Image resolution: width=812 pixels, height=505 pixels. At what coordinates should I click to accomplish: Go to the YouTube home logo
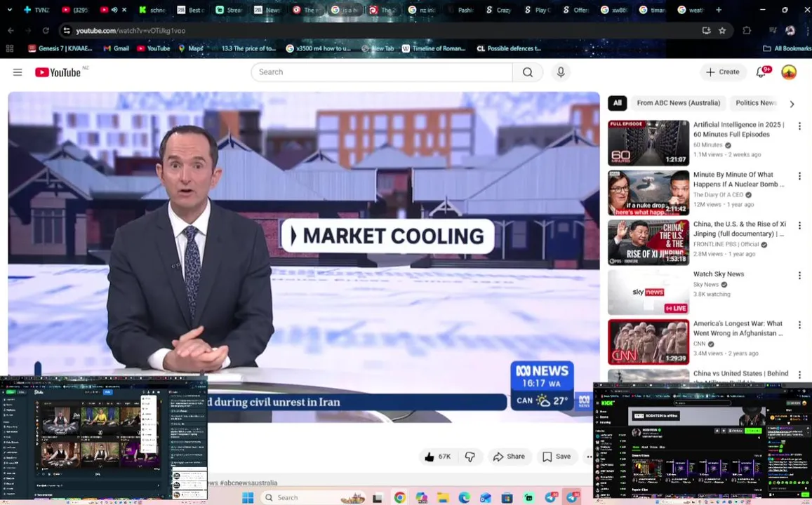[58, 72]
